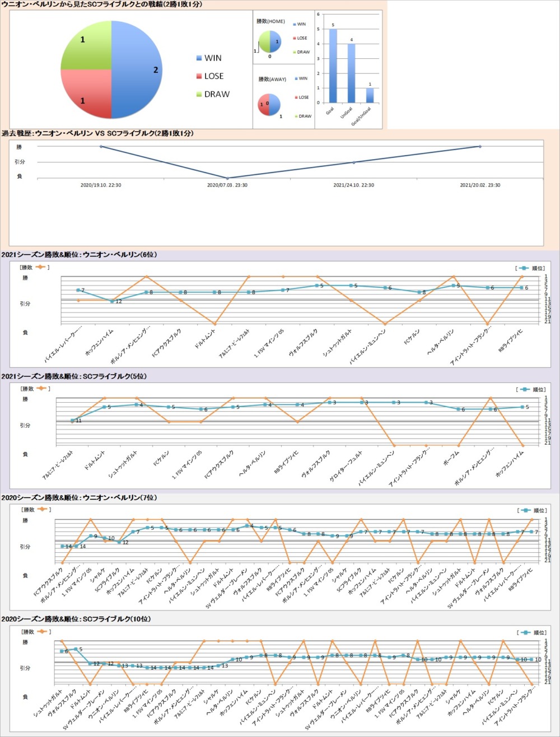The width and height of the screenshot is (560, 737).
Task: Click the UnGoal bar labeled 4
Action: (x=351, y=73)
